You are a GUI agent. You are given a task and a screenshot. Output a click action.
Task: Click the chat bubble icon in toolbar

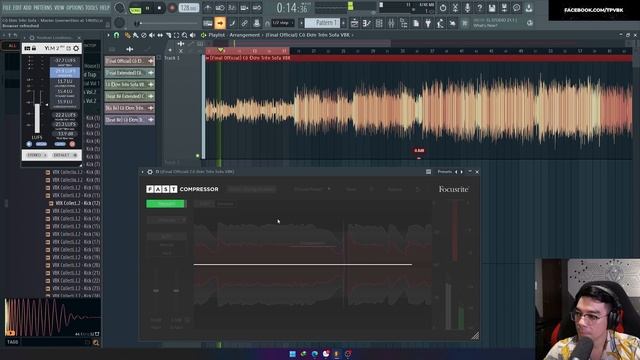[516, 7]
